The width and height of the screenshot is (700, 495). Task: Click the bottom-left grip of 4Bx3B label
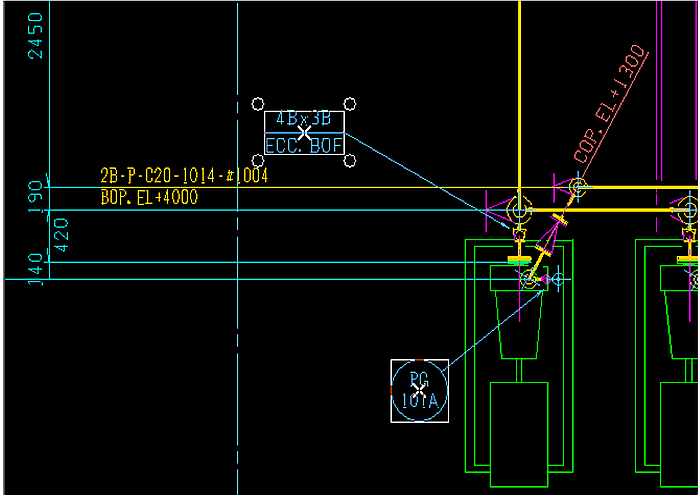[257, 160]
